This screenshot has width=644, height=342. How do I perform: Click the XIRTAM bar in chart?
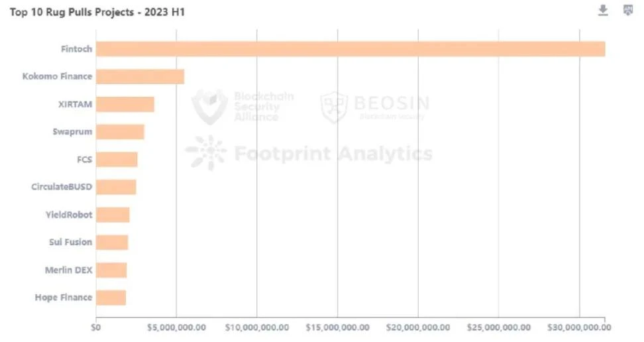[x=125, y=105]
